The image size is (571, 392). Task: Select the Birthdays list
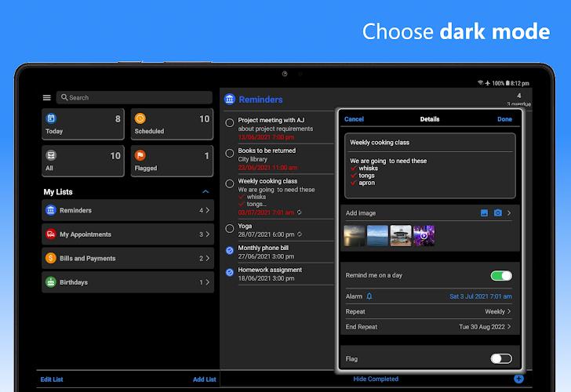pos(128,282)
